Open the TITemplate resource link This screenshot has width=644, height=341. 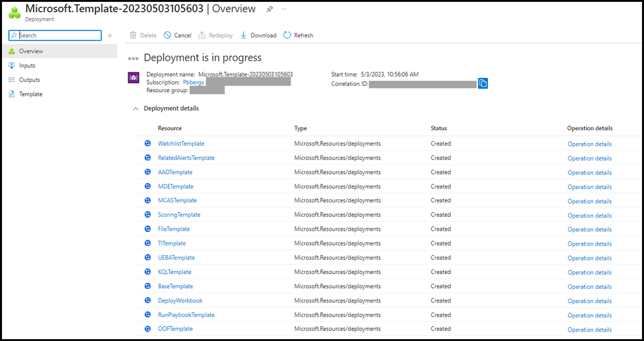[171, 243]
